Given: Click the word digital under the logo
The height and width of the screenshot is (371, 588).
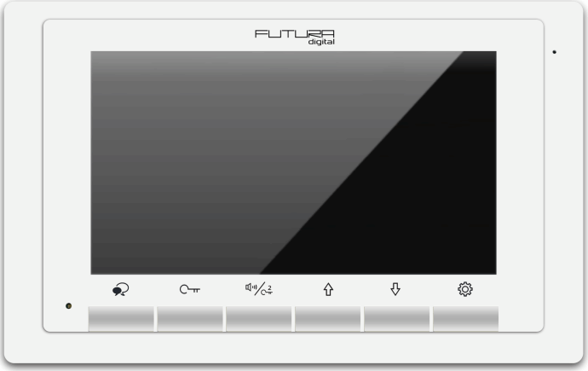Looking at the screenshot, I should pos(321,42).
